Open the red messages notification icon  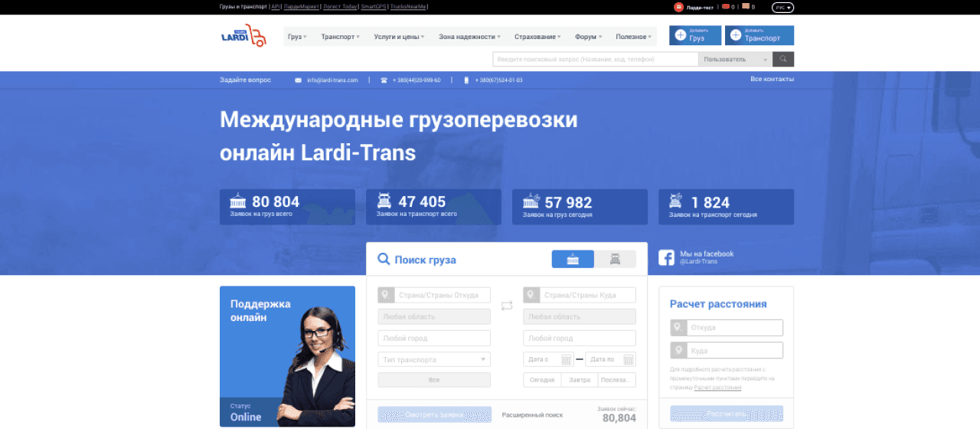point(726,7)
